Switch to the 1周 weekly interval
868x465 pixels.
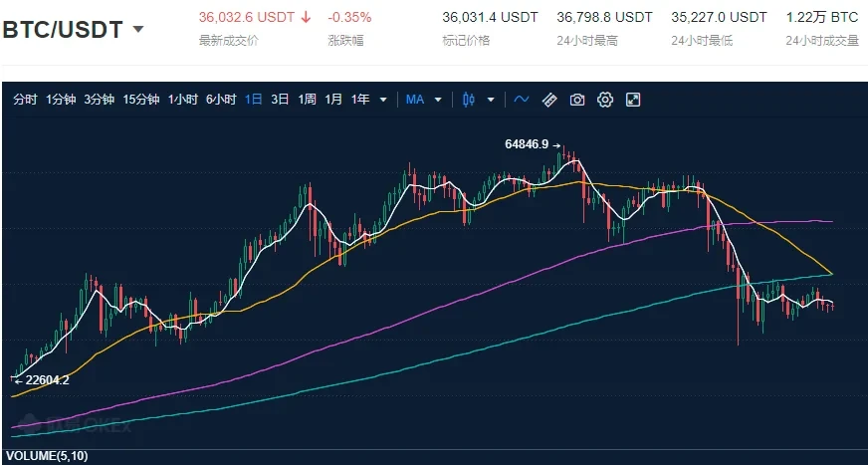point(307,100)
